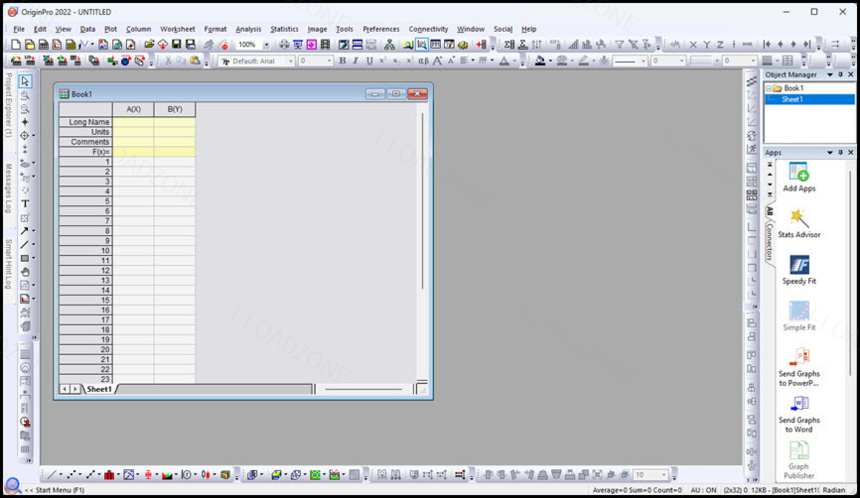Toggle Bold formatting

click(342, 61)
